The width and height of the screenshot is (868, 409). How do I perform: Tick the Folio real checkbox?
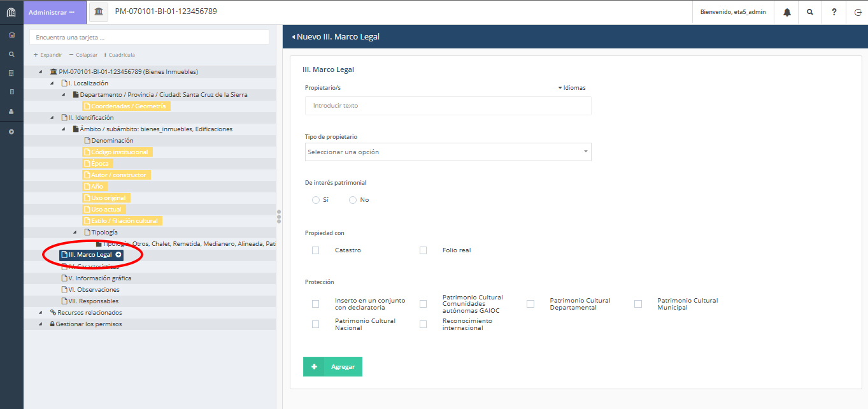(423, 250)
